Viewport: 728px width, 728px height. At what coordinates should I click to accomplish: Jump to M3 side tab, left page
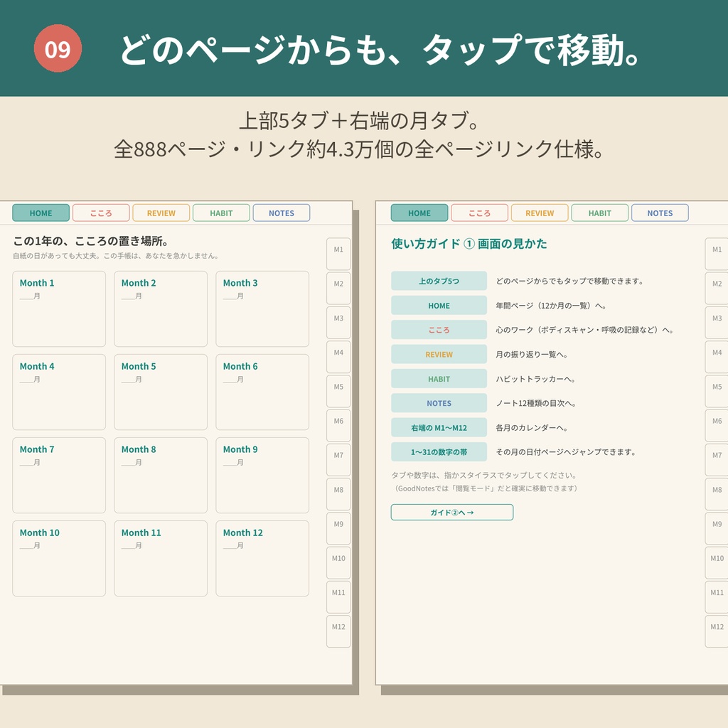[338, 323]
